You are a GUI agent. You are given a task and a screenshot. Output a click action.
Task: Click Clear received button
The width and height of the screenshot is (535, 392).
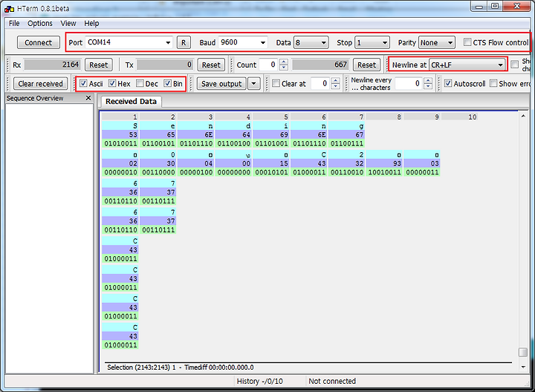(40, 83)
